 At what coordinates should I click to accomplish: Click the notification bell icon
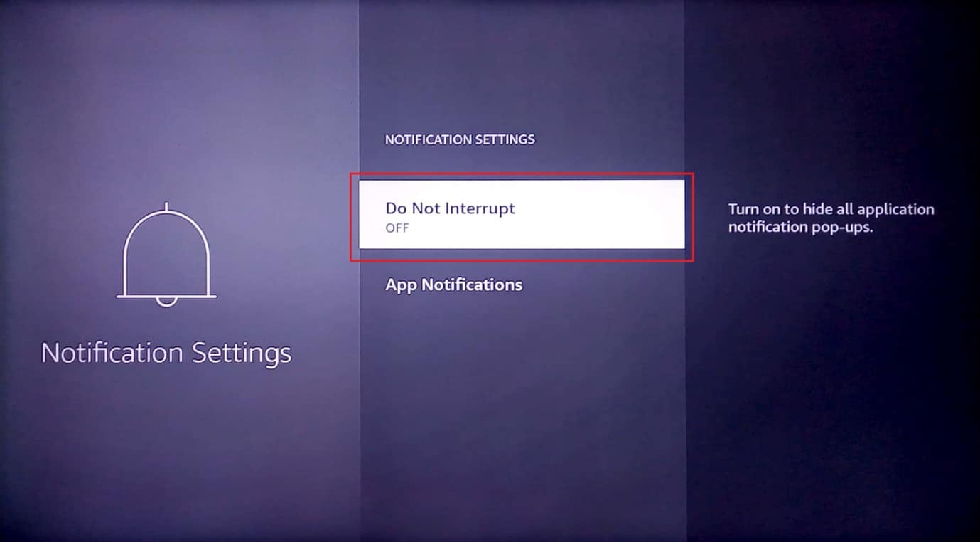[x=166, y=255]
